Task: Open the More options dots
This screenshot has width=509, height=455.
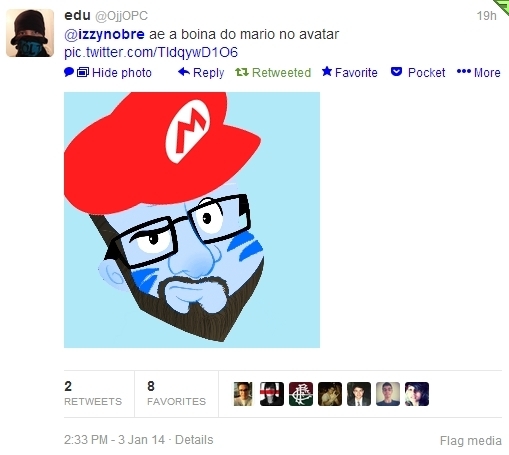Action: (x=464, y=71)
